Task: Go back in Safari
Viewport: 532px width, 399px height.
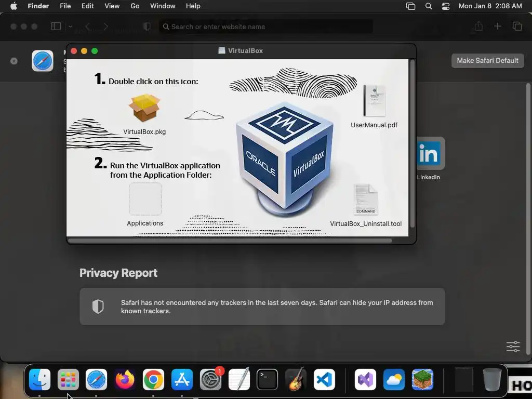Action: 87,26
